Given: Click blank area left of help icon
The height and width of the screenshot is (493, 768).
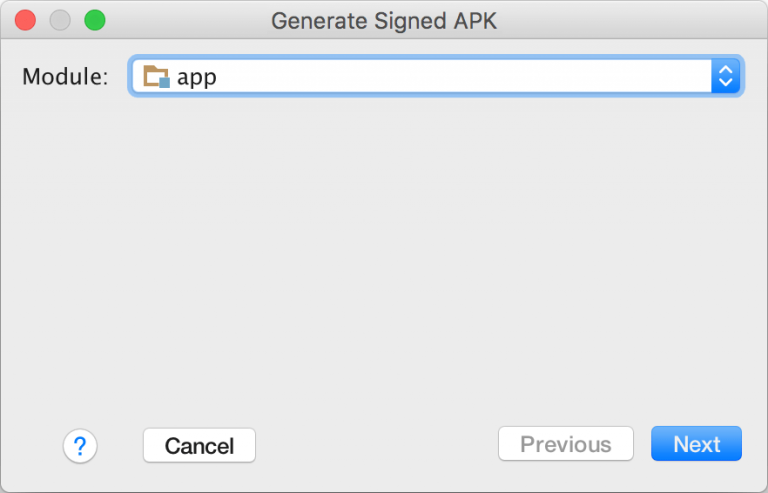Looking at the screenshot, I should (x=32, y=446).
